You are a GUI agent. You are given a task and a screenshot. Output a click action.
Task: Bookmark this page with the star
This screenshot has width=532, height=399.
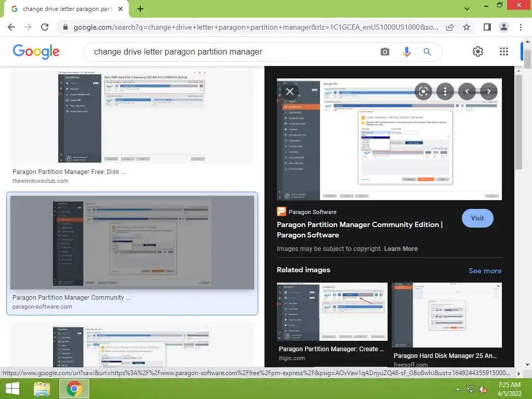[x=467, y=27]
